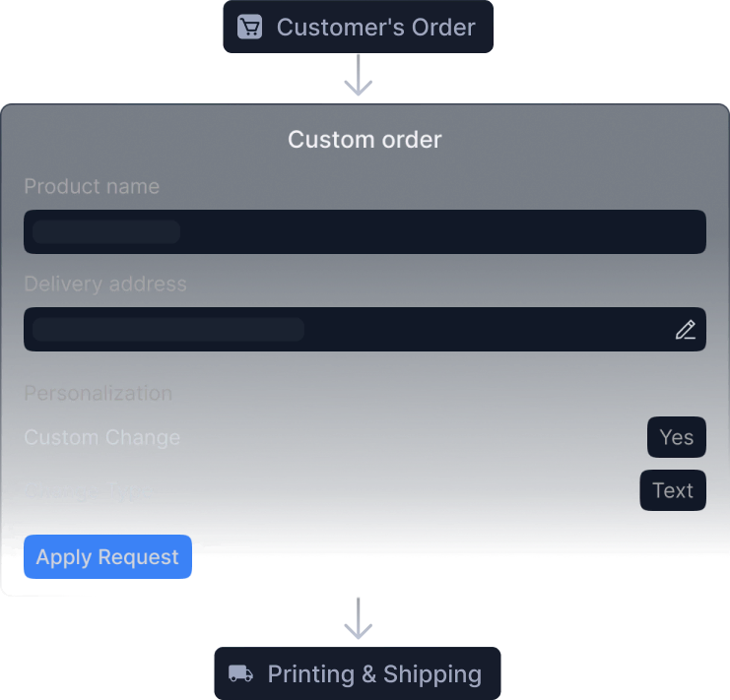730x700 pixels.
Task: Click the Custom Change label
Action: 101,438
